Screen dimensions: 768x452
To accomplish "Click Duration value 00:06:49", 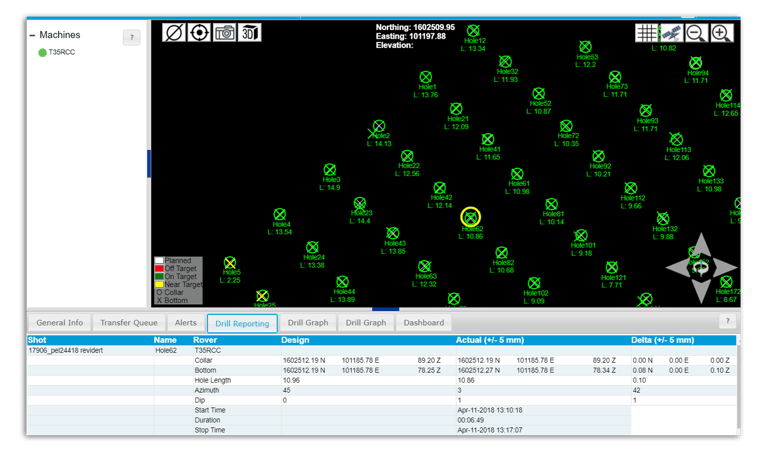I will [471, 420].
